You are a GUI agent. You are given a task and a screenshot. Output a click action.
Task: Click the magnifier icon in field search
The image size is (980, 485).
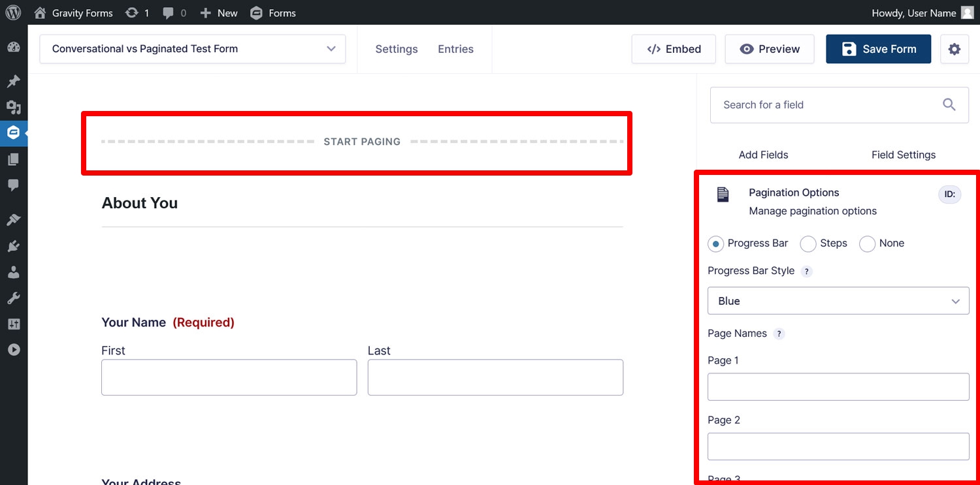pyautogui.click(x=949, y=104)
